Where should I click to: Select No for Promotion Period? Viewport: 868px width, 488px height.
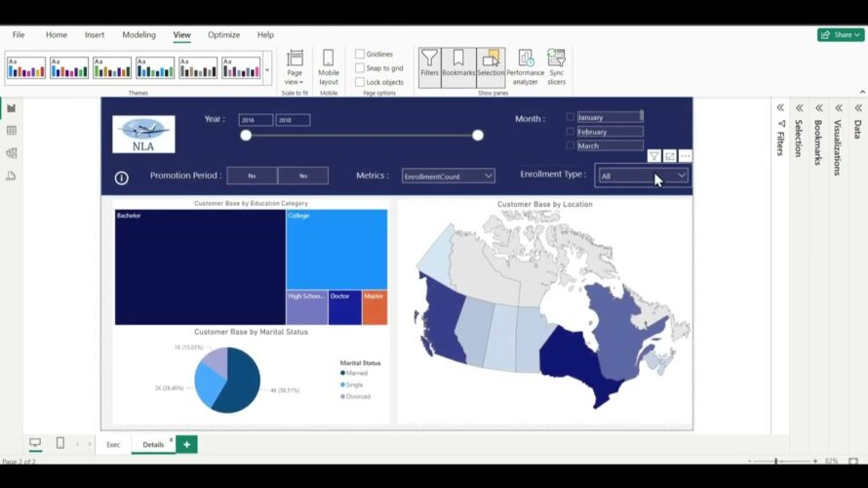(x=252, y=176)
